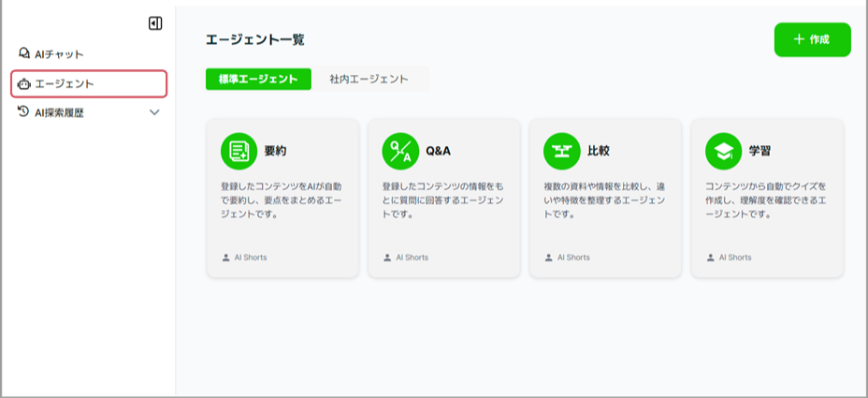
Task: Click AI Shorts author on 要約 card
Action: pos(250,257)
